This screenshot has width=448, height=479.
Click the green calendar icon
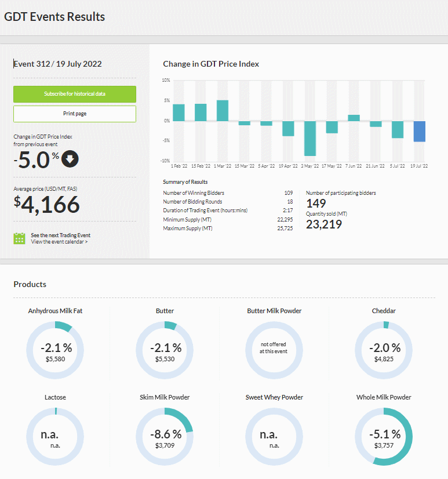19,238
